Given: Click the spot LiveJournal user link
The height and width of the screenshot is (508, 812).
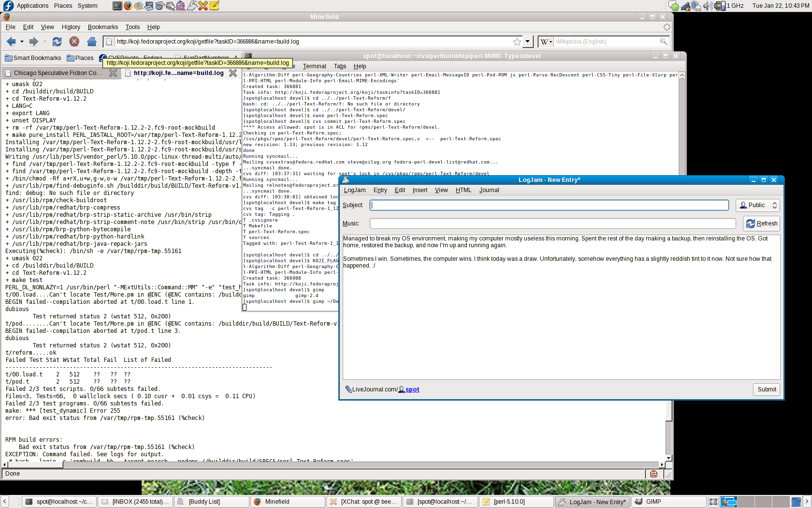Looking at the screenshot, I should click(412, 389).
